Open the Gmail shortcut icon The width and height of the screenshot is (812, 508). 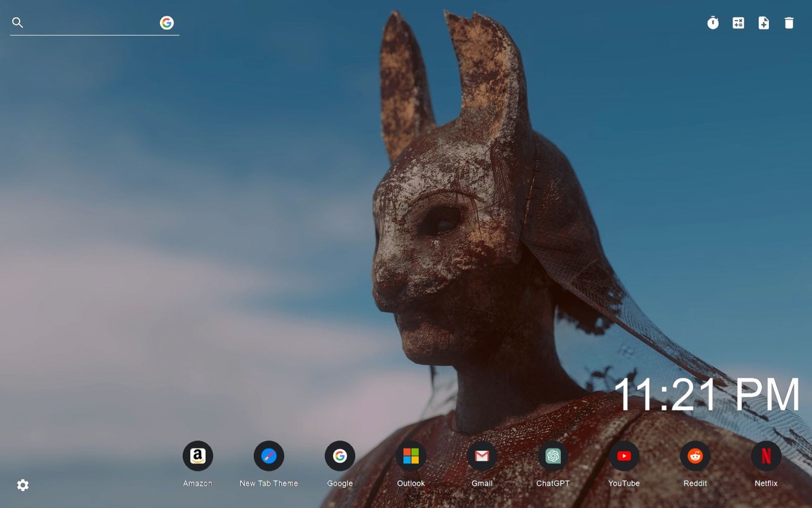point(482,456)
